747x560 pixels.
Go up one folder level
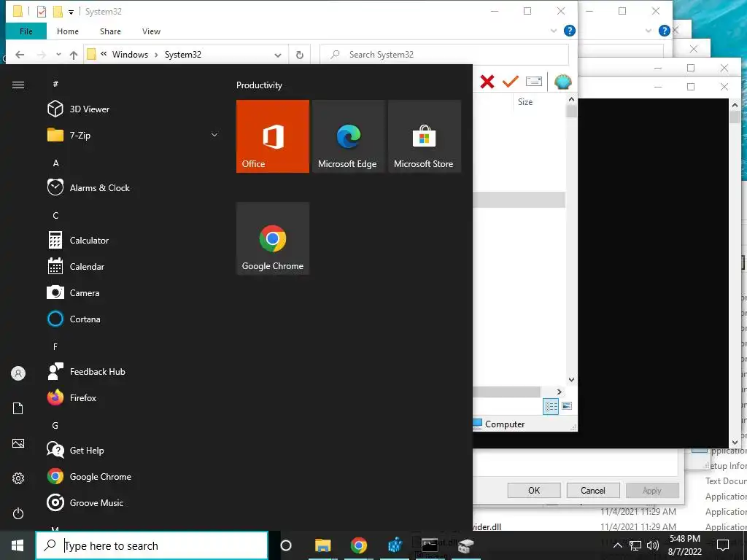click(x=74, y=55)
